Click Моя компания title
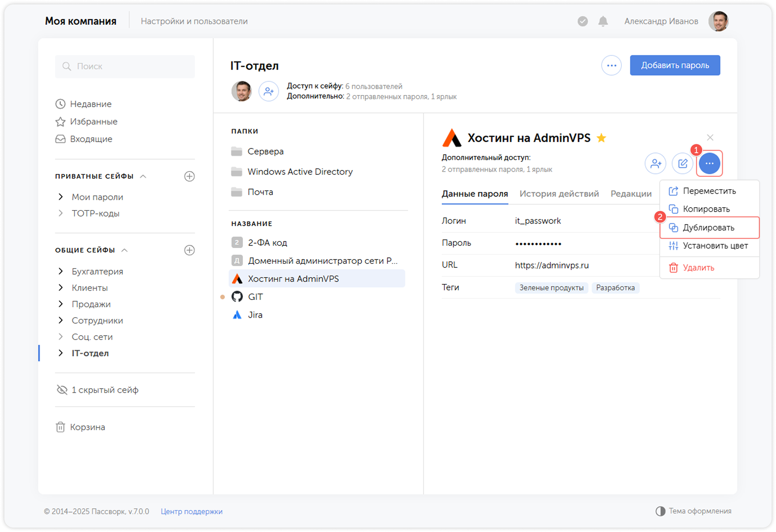The image size is (776, 532). [80, 21]
